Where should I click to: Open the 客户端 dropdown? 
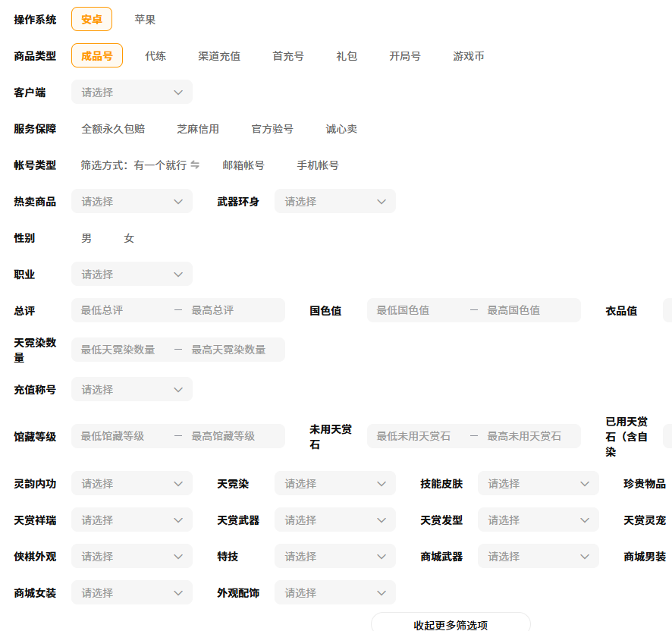pyautogui.click(x=132, y=93)
